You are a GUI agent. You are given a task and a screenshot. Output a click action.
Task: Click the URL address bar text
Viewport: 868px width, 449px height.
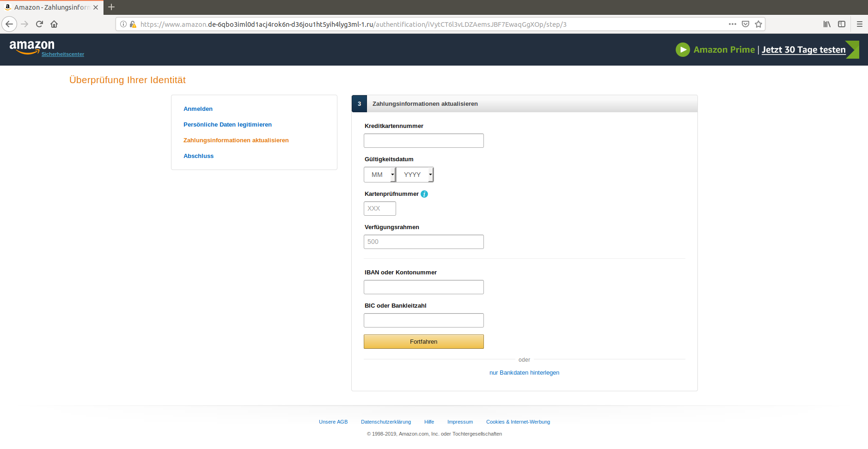(x=353, y=24)
